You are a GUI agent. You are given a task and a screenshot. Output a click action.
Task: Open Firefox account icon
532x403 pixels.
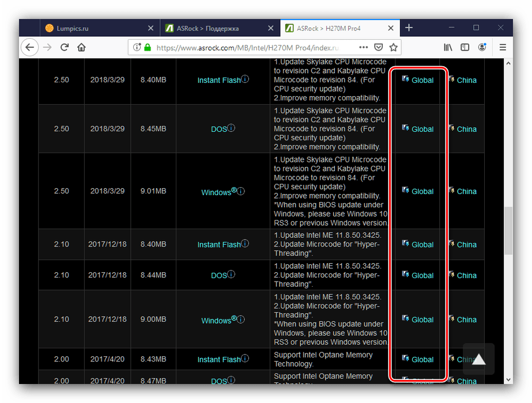[482, 47]
